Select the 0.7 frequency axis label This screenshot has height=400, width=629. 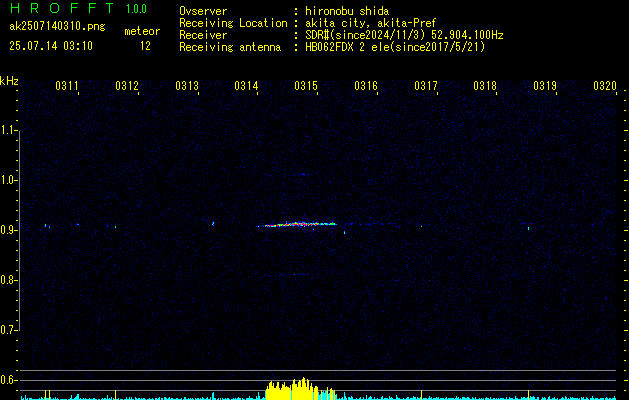click(9, 329)
